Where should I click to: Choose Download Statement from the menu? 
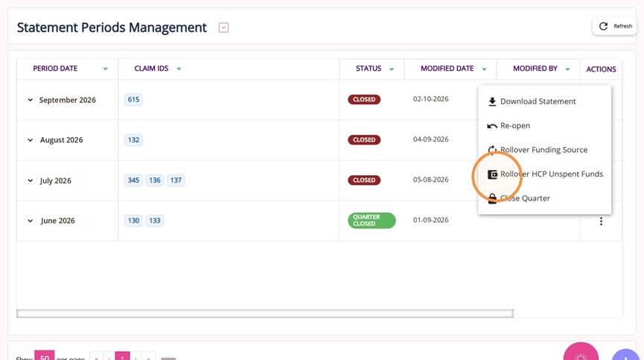pyautogui.click(x=544, y=101)
